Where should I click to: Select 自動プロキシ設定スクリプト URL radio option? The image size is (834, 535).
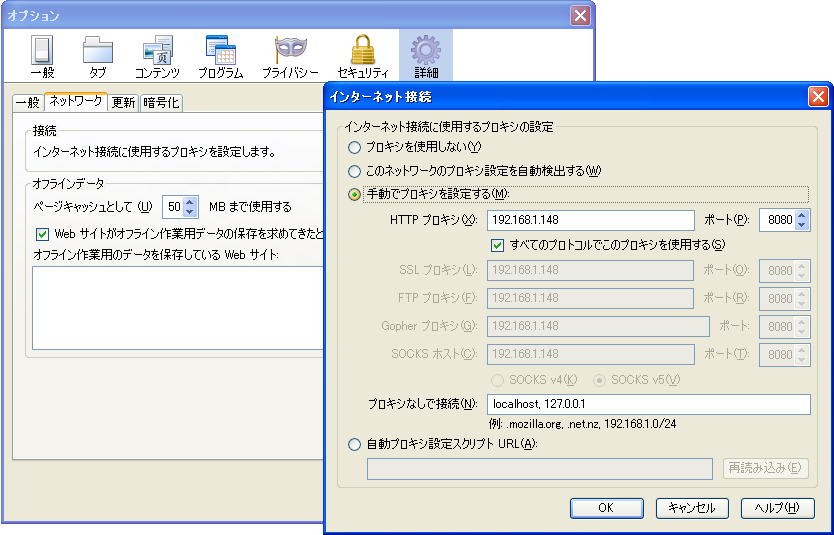[354, 444]
